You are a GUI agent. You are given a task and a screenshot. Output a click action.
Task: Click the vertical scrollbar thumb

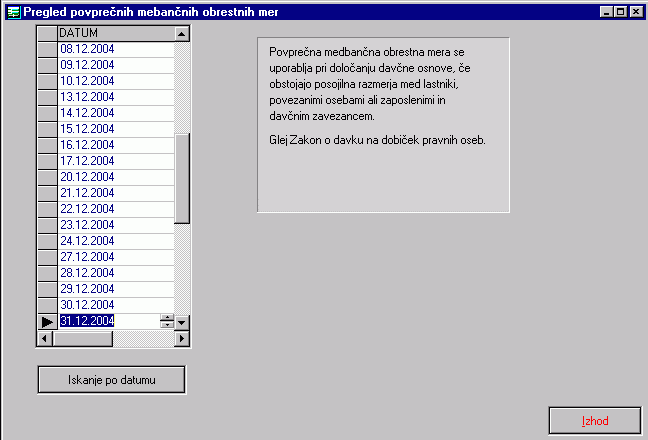(x=182, y=178)
